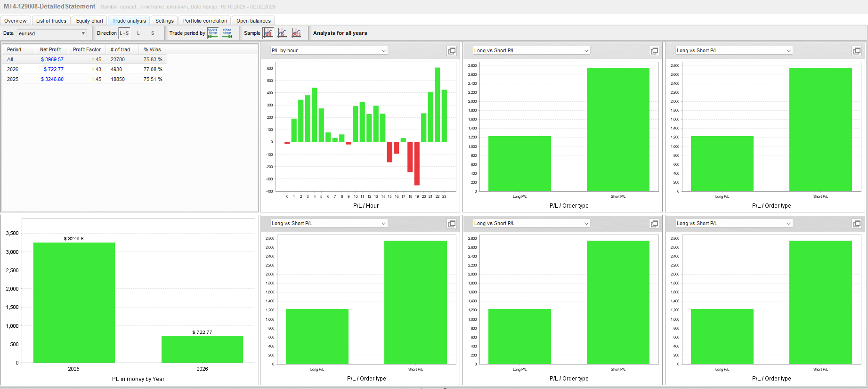Set trade period by open time
868x389 pixels.
coord(213,33)
